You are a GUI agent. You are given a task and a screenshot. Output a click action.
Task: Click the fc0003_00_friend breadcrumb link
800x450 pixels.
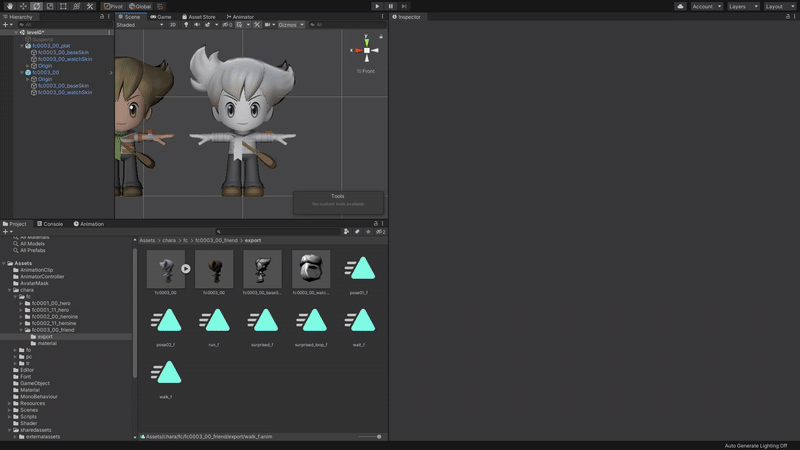pos(217,241)
